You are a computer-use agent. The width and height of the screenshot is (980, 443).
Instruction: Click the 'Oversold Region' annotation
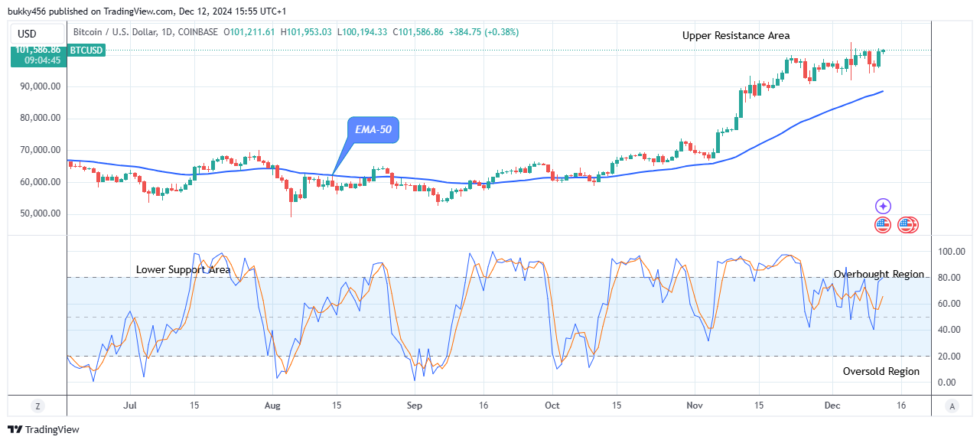point(881,371)
